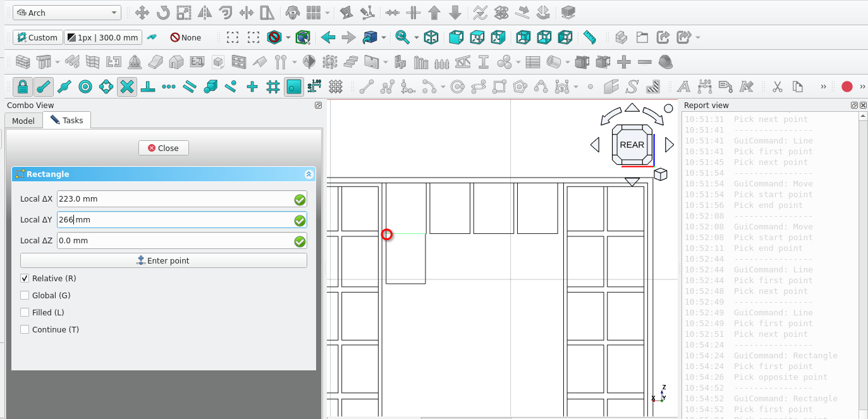
Task: Check the Filled (L) option
Action: click(25, 312)
